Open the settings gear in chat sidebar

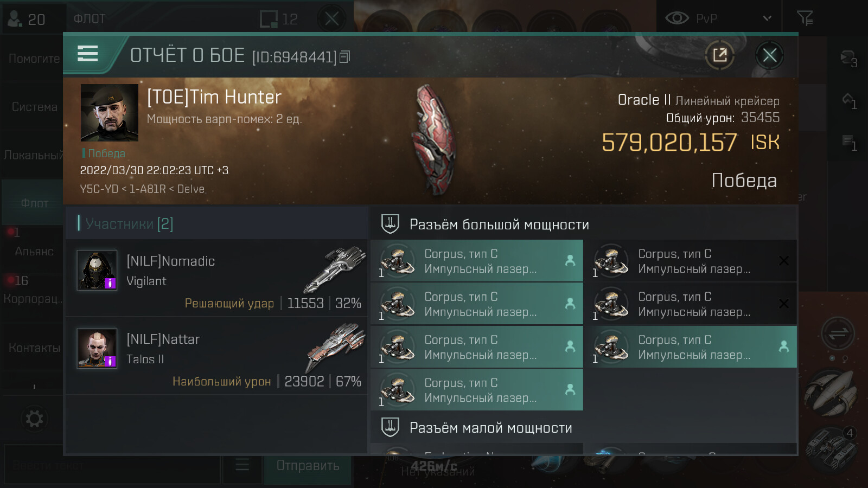(x=34, y=419)
